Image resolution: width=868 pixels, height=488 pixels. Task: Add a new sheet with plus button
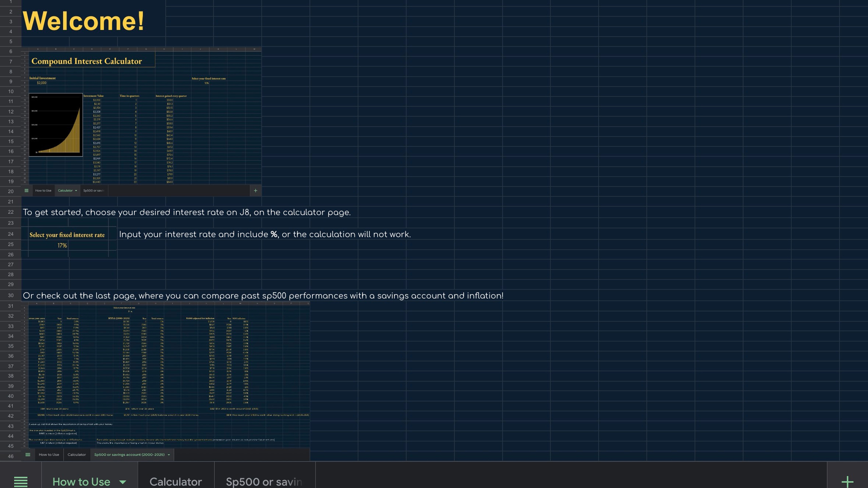(847, 481)
